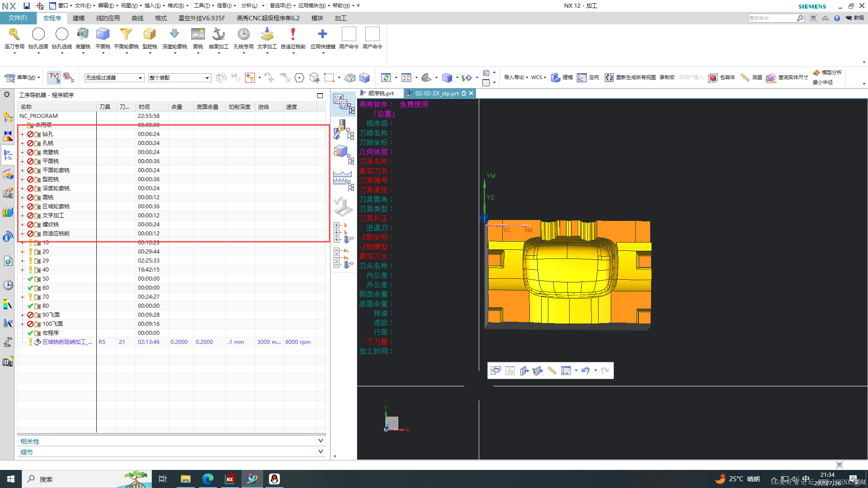The image size is (868, 488).
Task: Open NX app from Windows taskbar
Action: coord(230,479)
